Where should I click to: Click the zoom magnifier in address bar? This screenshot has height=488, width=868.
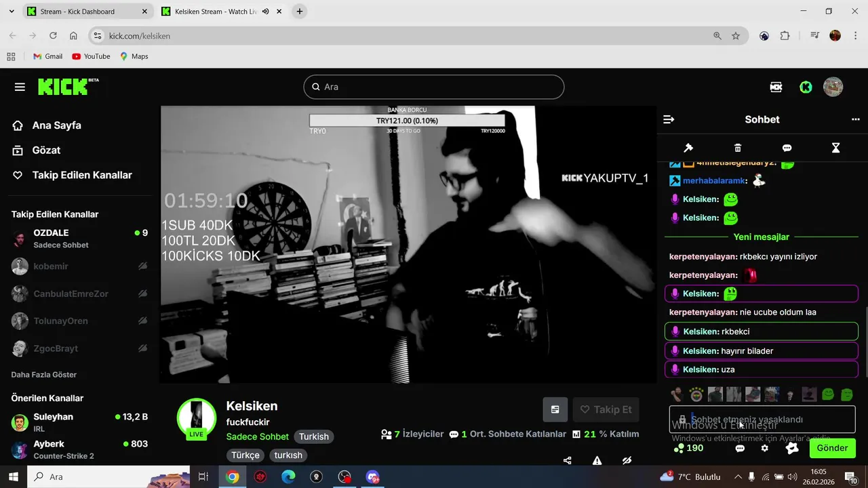tap(717, 36)
